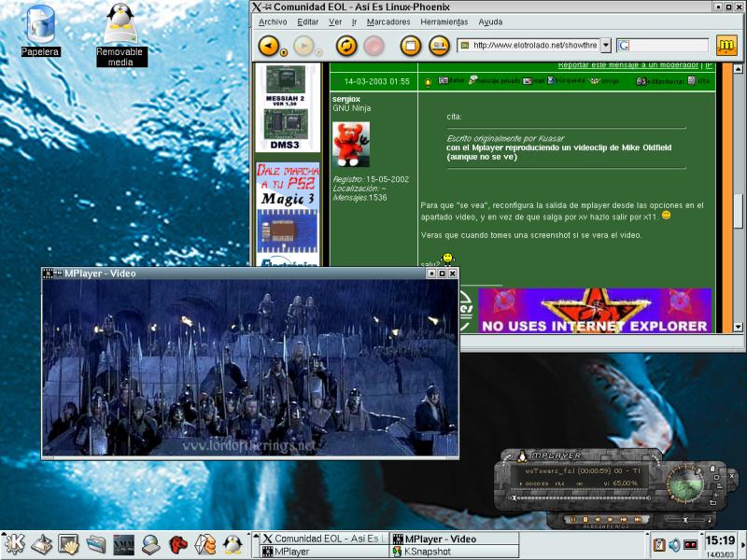The height and width of the screenshot is (560, 747).
Task: Open the Herramientas menu
Action: [x=444, y=21]
